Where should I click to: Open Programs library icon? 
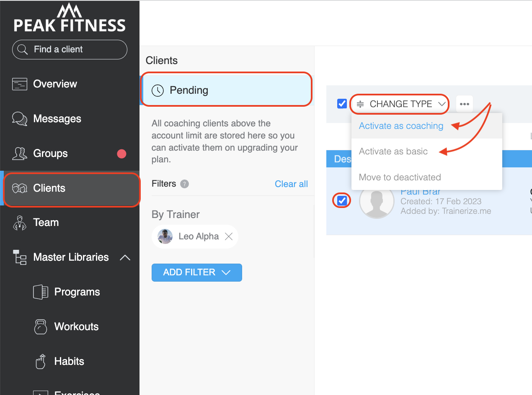point(41,292)
